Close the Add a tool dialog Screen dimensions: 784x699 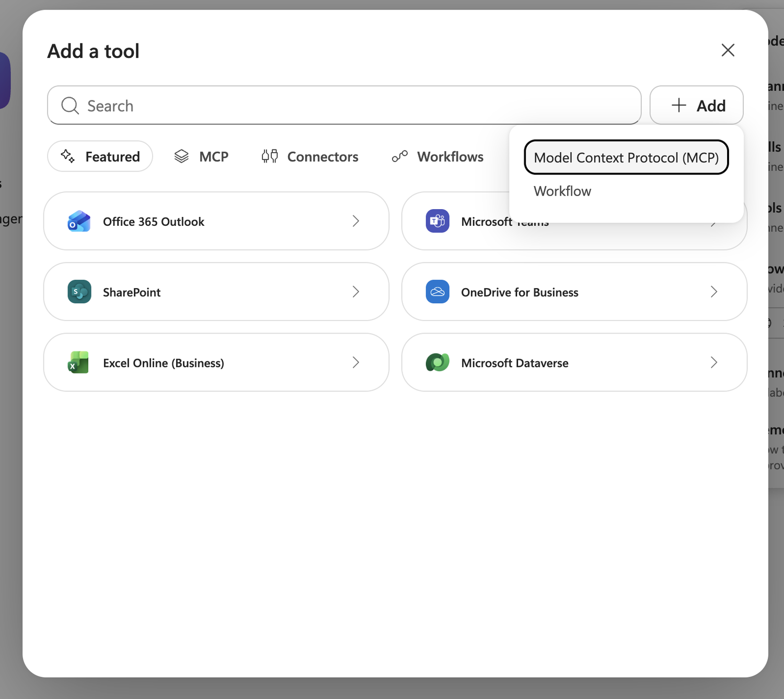728,50
